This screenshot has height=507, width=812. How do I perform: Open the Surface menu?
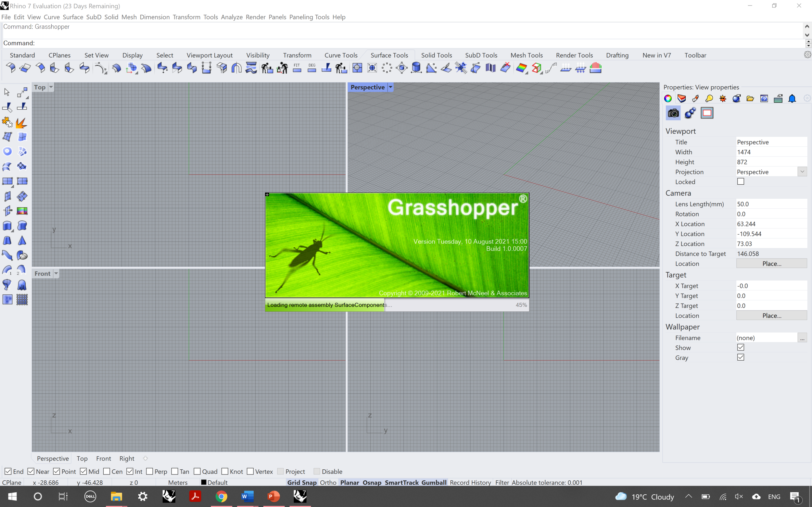coord(73,17)
